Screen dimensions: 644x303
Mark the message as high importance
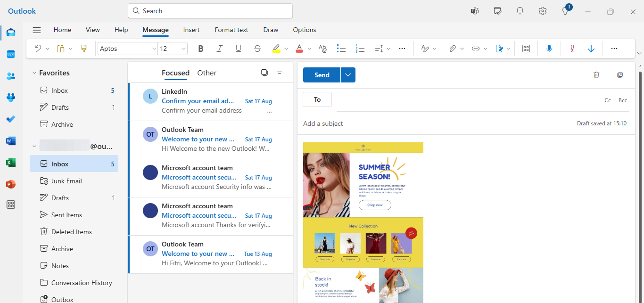tap(572, 48)
